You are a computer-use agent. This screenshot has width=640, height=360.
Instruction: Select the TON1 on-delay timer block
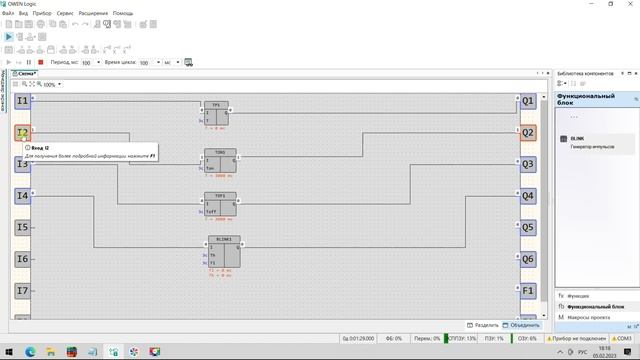pyautogui.click(x=220, y=161)
